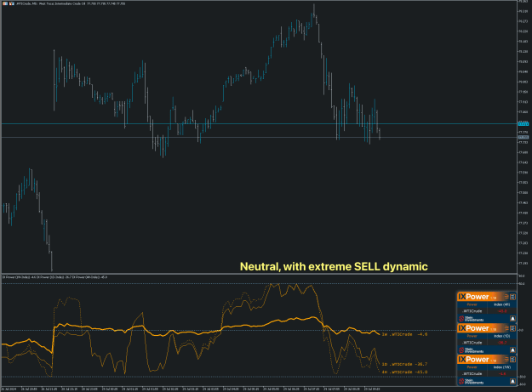The image size is (532, 392).
Task: Click the layout icon on the 4H IX Power panel
Action: point(512,297)
